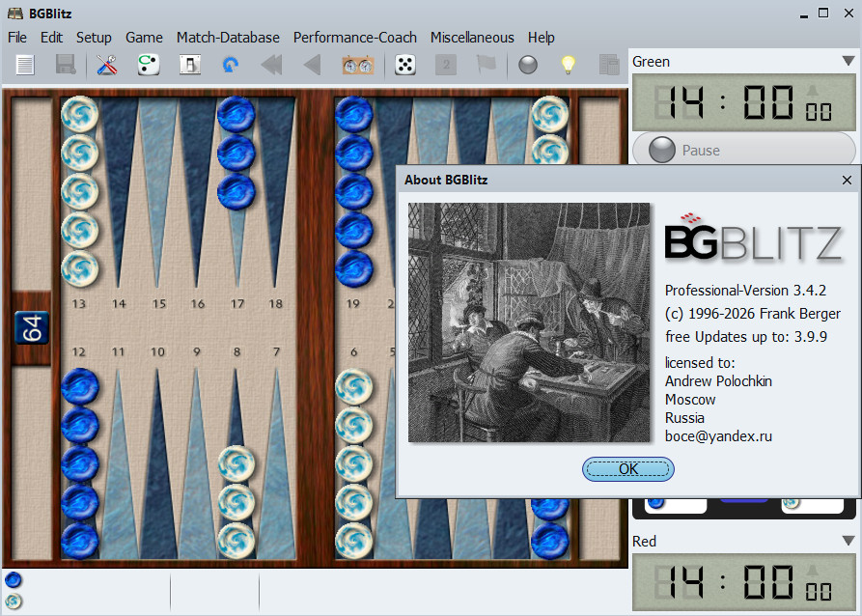This screenshot has width=862, height=616.
Task: Open the Performance-Coach menu
Action: tap(354, 38)
